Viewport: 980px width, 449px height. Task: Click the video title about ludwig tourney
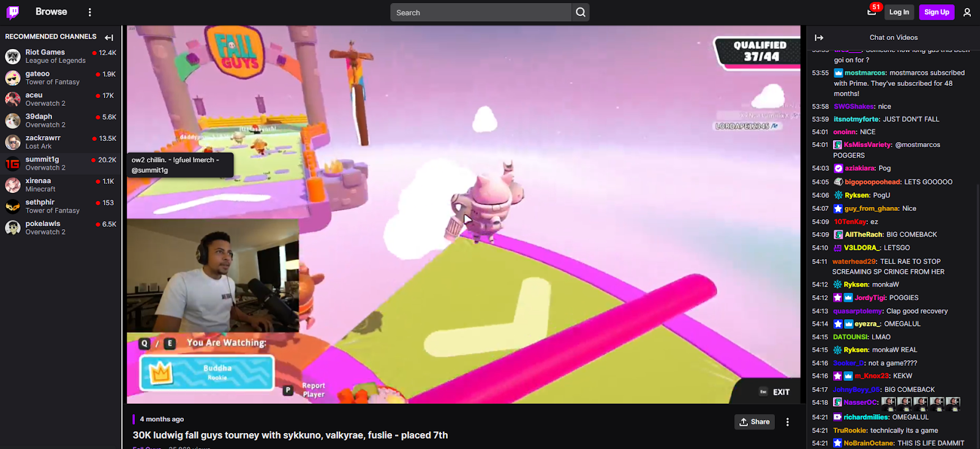click(290, 435)
